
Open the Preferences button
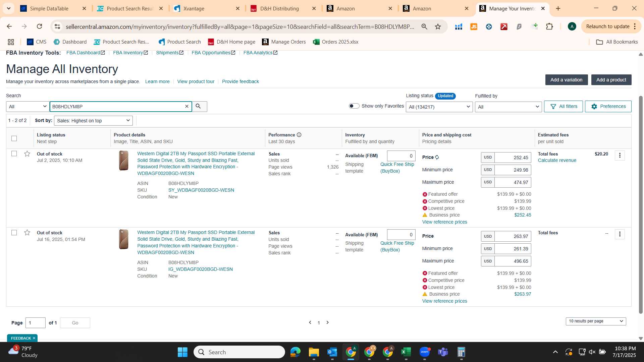pos(608,106)
